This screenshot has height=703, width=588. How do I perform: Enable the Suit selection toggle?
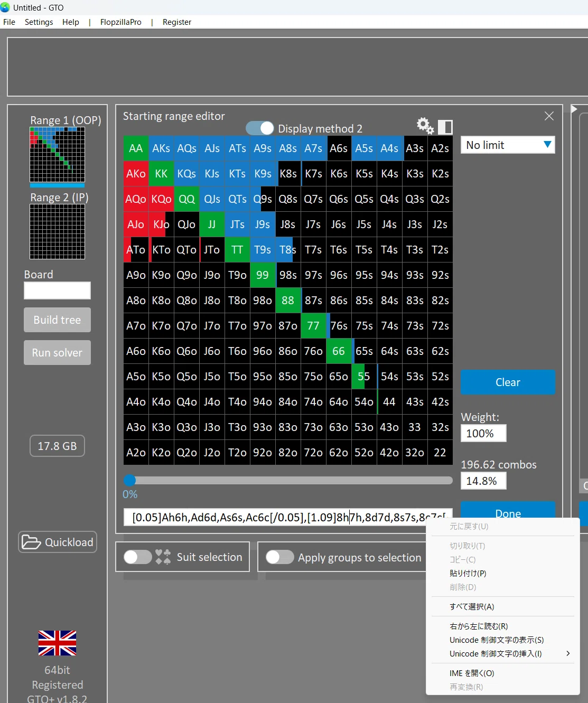point(138,557)
